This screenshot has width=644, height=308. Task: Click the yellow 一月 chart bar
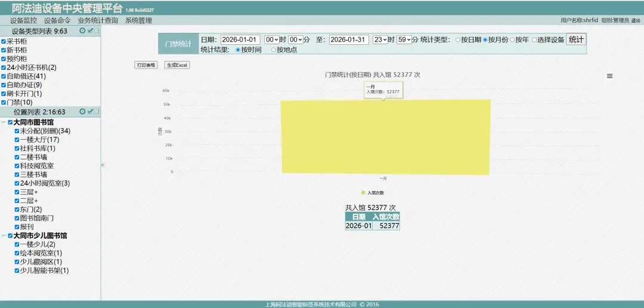pyautogui.click(x=386, y=137)
